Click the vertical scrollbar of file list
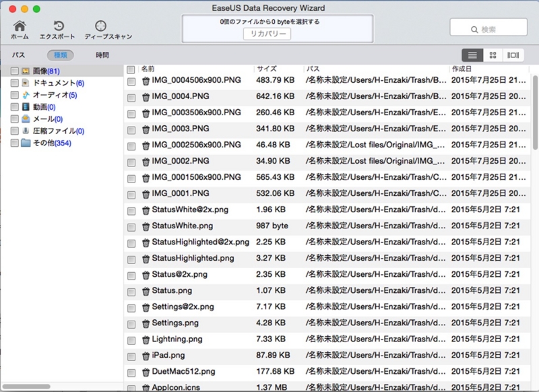The image size is (539, 392). click(x=535, y=112)
